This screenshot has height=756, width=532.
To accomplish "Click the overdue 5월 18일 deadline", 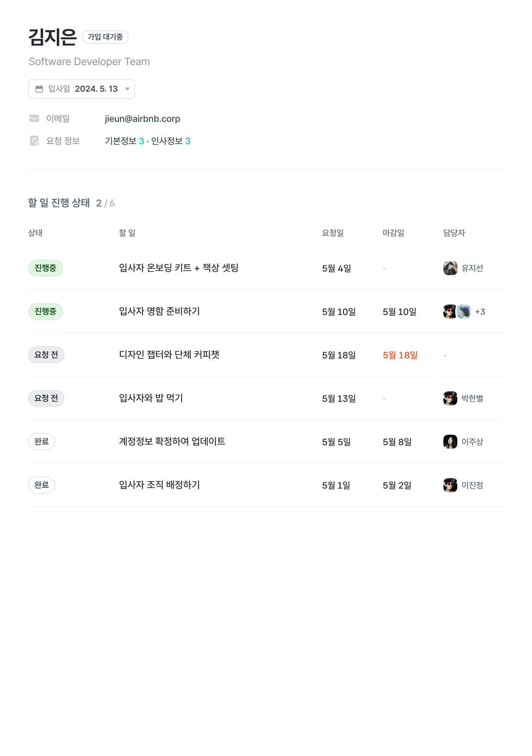I will [400, 355].
